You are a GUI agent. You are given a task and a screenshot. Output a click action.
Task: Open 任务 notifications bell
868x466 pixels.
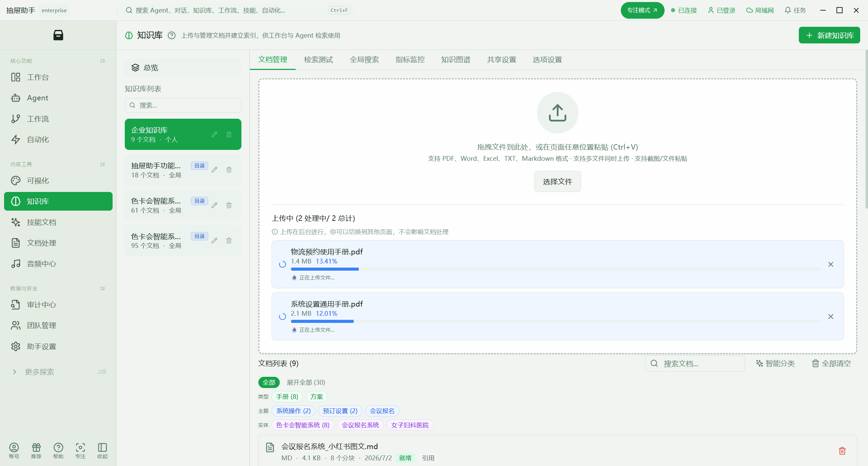pyautogui.click(x=795, y=10)
